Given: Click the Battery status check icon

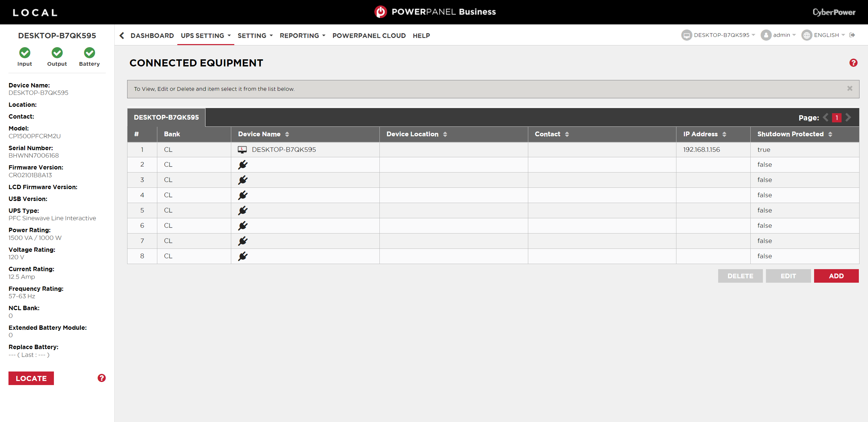Looking at the screenshot, I should pos(90,53).
